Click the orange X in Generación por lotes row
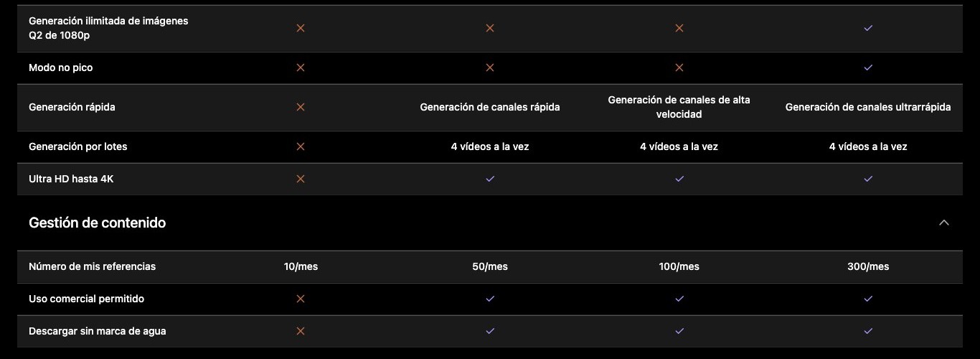980x359 pixels. tap(301, 146)
